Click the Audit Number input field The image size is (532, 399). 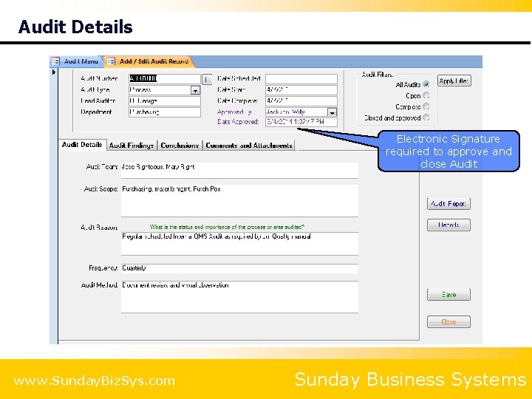(165, 79)
